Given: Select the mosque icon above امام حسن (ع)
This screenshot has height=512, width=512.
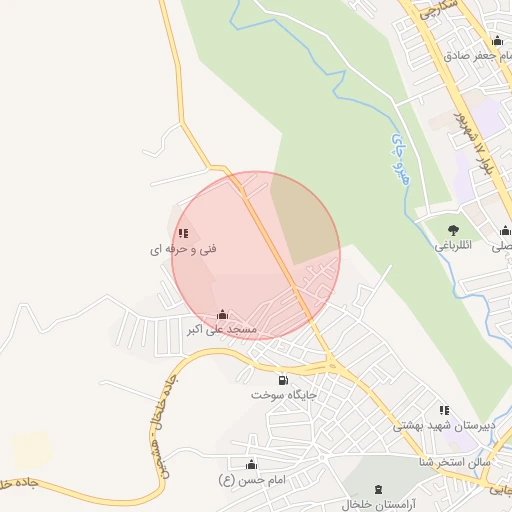Looking at the screenshot, I should click(x=251, y=464).
